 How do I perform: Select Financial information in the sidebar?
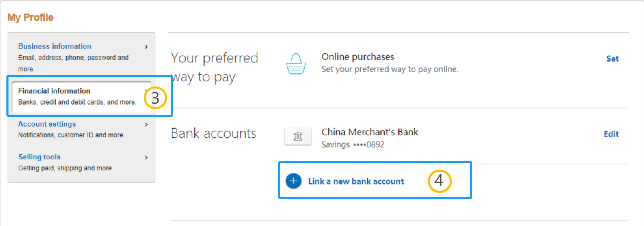coord(82,96)
